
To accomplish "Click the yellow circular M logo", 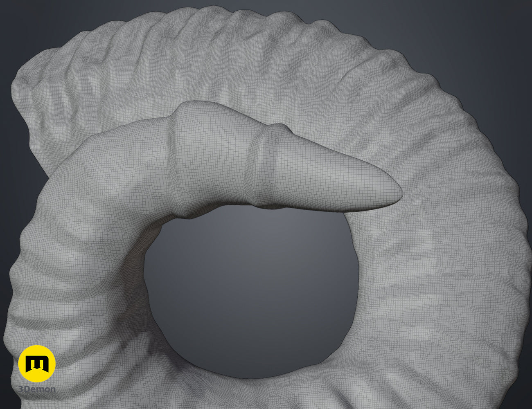I will (x=37, y=364).
